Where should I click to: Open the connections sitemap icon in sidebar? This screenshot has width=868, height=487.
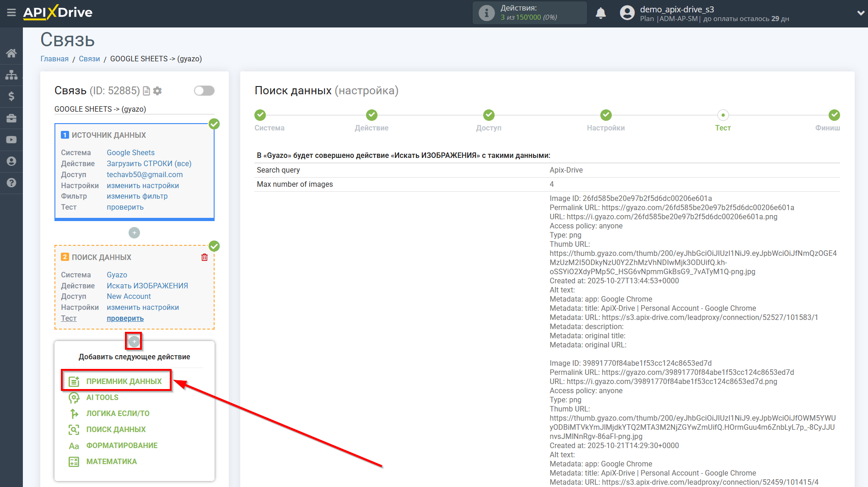coord(11,75)
